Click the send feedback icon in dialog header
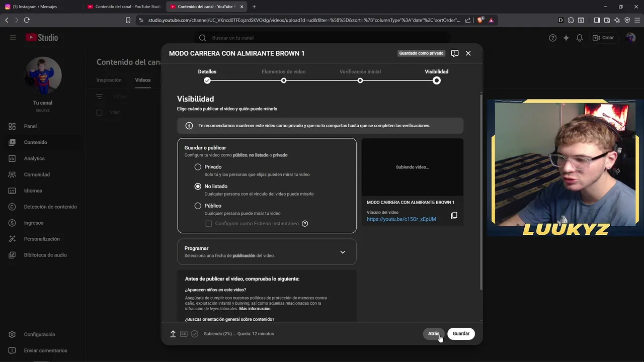Screen dimensions: 644x362 (455, 53)
